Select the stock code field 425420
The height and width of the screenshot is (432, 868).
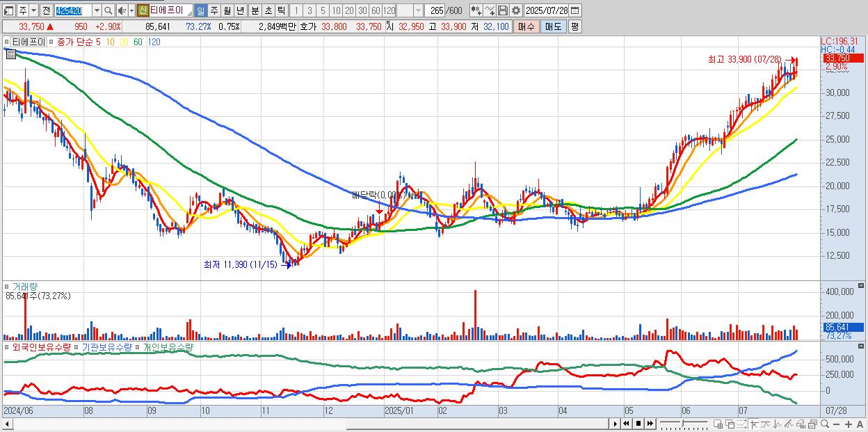tap(72, 10)
